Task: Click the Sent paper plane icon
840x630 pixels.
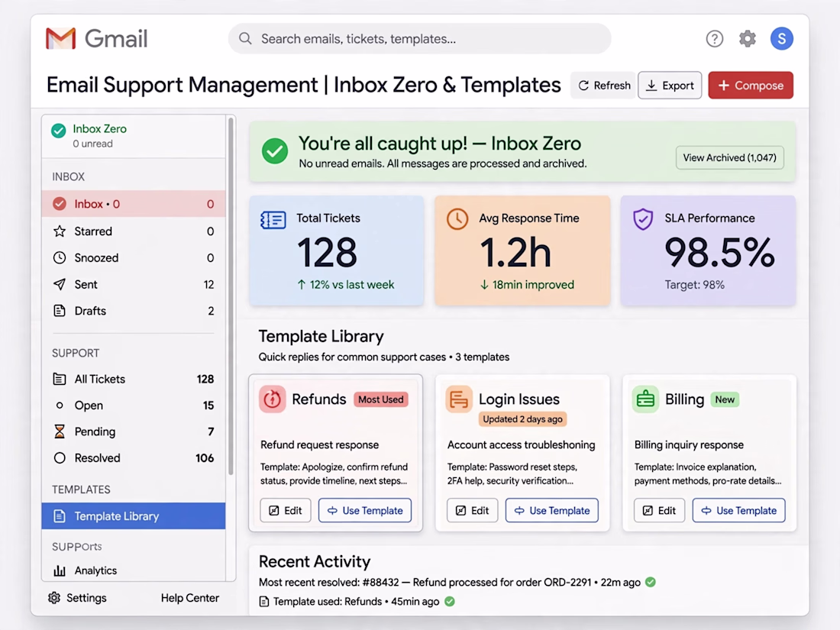Action: pyautogui.click(x=60, y=285)
